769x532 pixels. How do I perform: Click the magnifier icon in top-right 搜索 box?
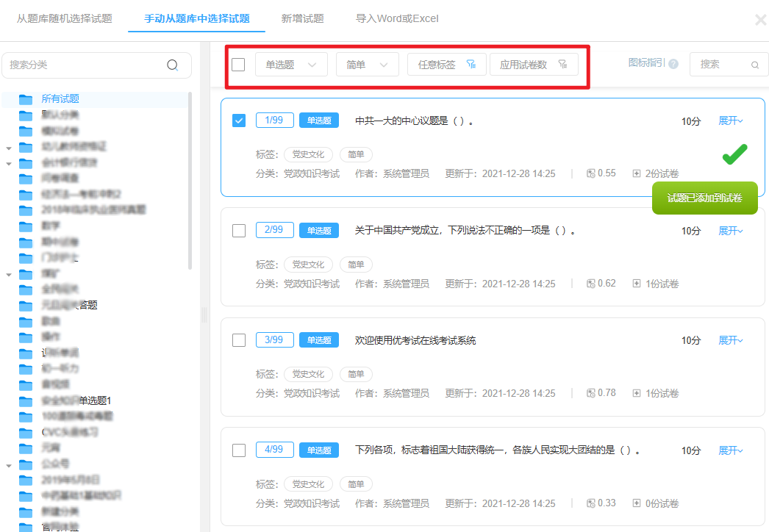pyautogui.click(x=757, y=65)
